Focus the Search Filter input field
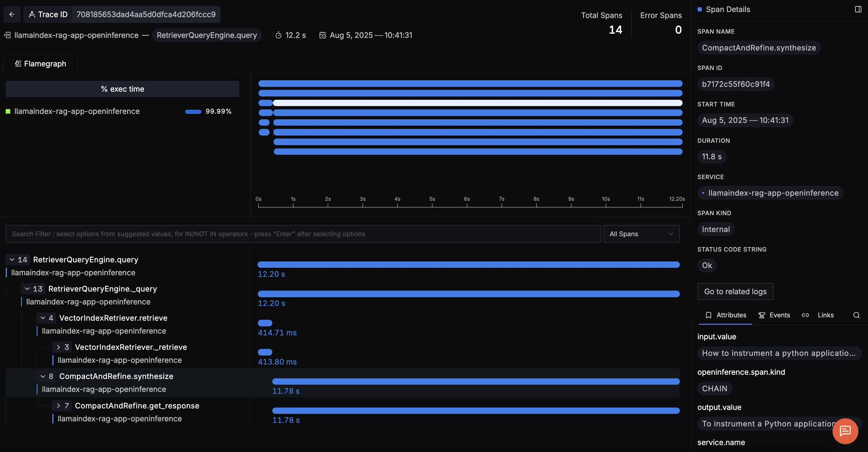Image resolution: width=868 pixels, height=452 pixels. pos(303,234)
